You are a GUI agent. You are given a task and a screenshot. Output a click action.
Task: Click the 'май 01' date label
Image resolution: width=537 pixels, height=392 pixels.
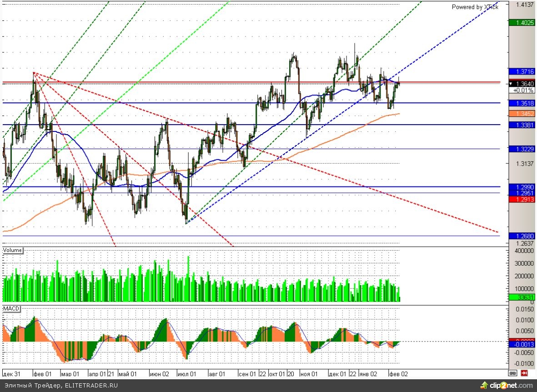(x=128, y=374)
